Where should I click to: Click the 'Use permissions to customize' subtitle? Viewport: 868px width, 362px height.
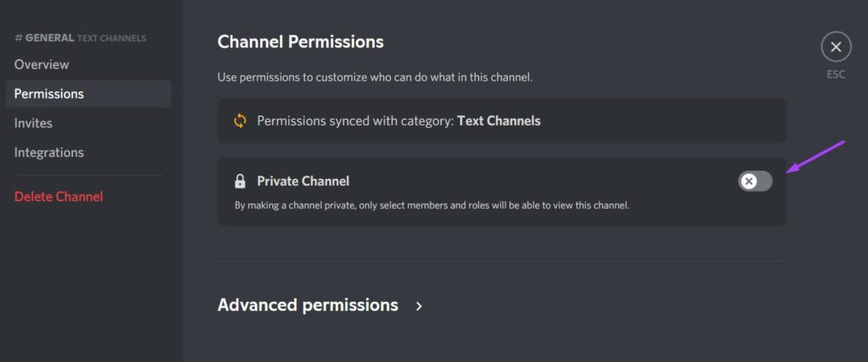[x=375, y=77]
